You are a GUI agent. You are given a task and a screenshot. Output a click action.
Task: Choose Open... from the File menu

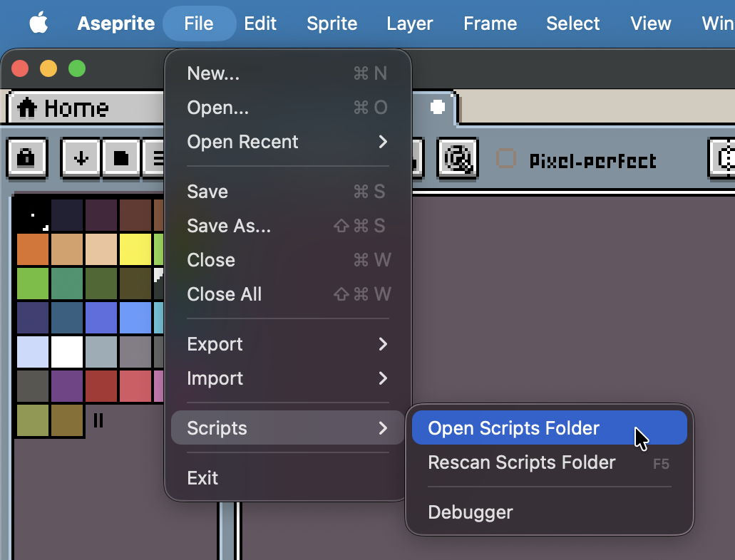[x=288, y=108]
